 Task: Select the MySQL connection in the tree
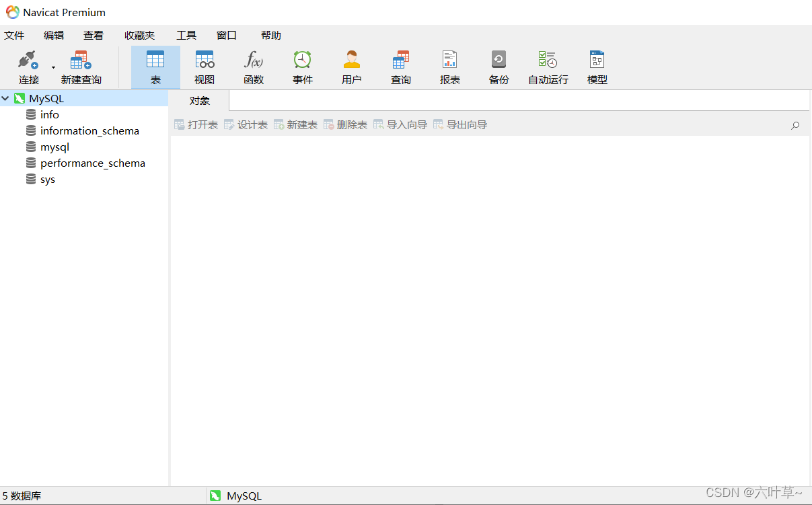46,99
